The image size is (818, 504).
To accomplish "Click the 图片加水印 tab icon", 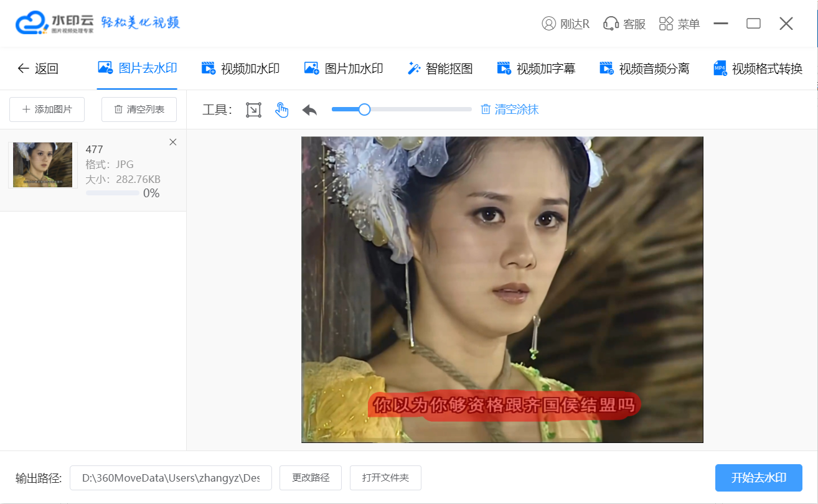I will click(x=311, y=68).
